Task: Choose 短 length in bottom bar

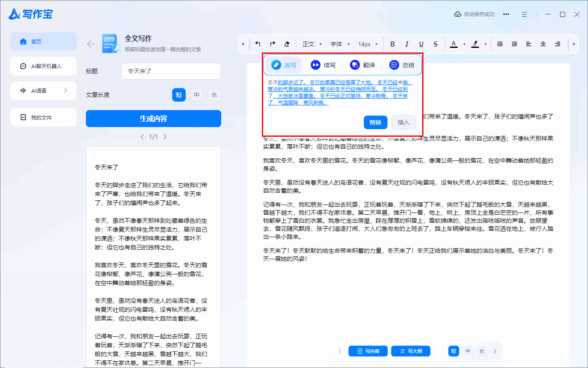Action: (x=453, y=351)
